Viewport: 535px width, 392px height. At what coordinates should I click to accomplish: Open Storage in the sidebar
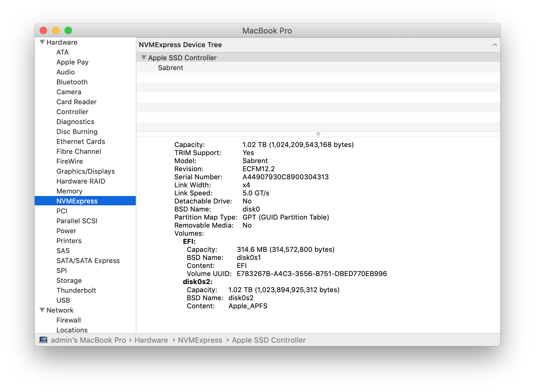pyautogui.click(x=69, y=280)
